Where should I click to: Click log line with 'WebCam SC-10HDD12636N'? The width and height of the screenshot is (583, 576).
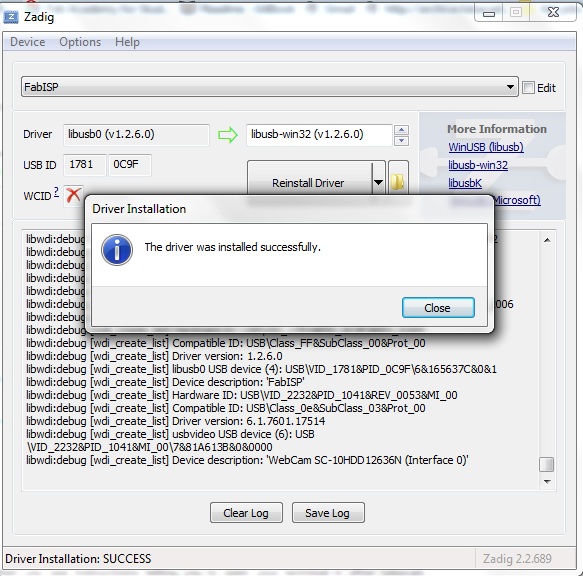tap(247, 460)
